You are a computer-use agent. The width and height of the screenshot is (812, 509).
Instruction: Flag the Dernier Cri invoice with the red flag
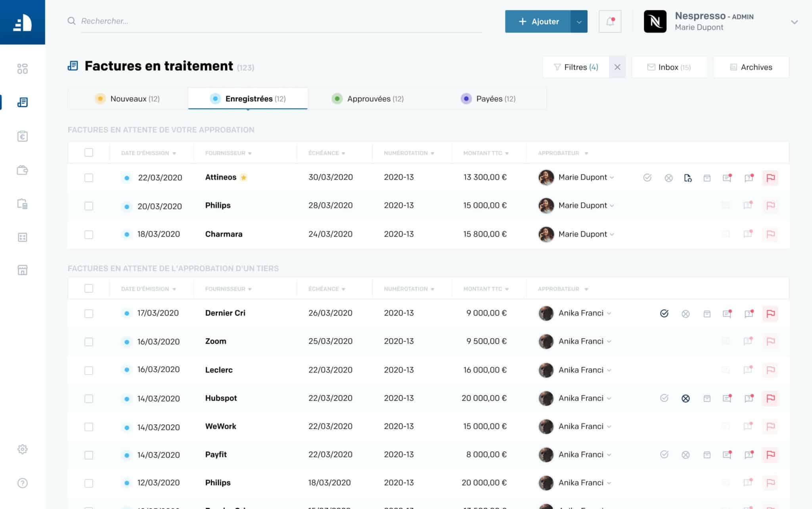(771, 313)
